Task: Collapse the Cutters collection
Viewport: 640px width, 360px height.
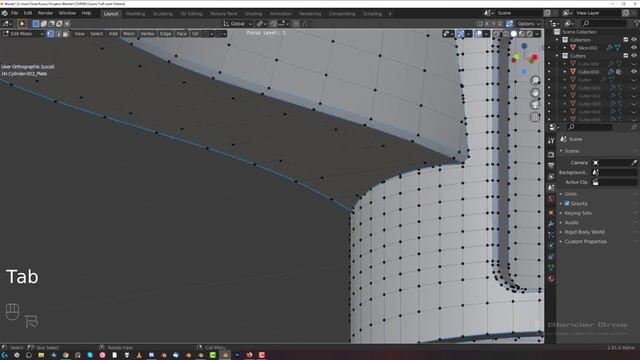Action: click(x=557, y=56)
